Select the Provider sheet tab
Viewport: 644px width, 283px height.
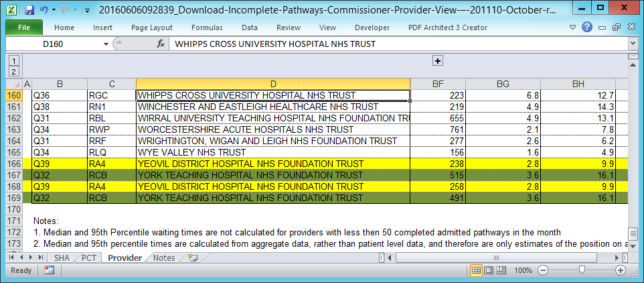pos(125,258)
